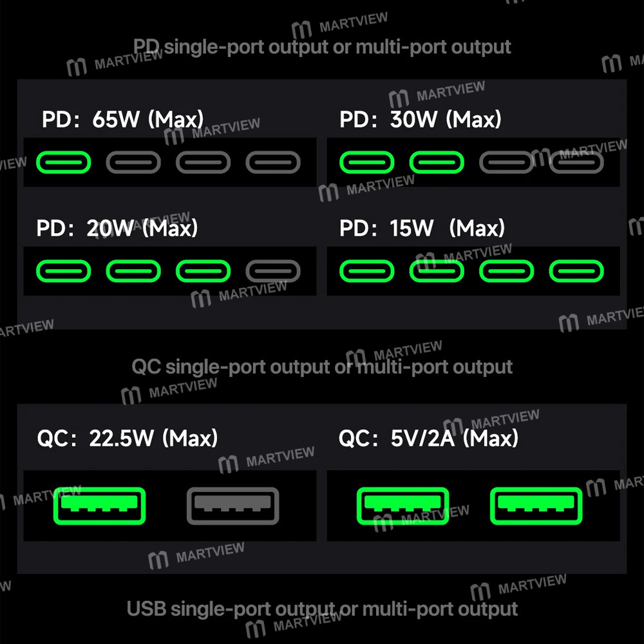Click the second green USB-C port under PD 30W
Image resolution: width=644 pixels, height=644 pixels.
[437, 162]
